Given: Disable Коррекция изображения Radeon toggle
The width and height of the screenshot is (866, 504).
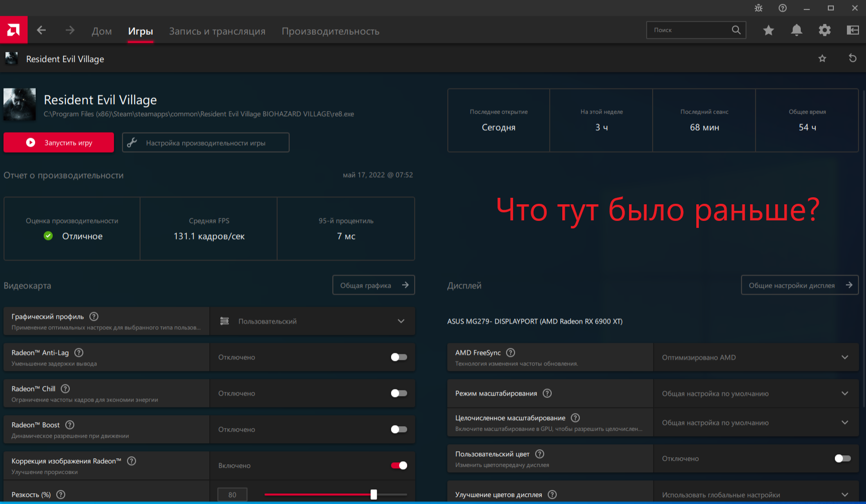Looking at the screenshot, I should tap(399, 465).
